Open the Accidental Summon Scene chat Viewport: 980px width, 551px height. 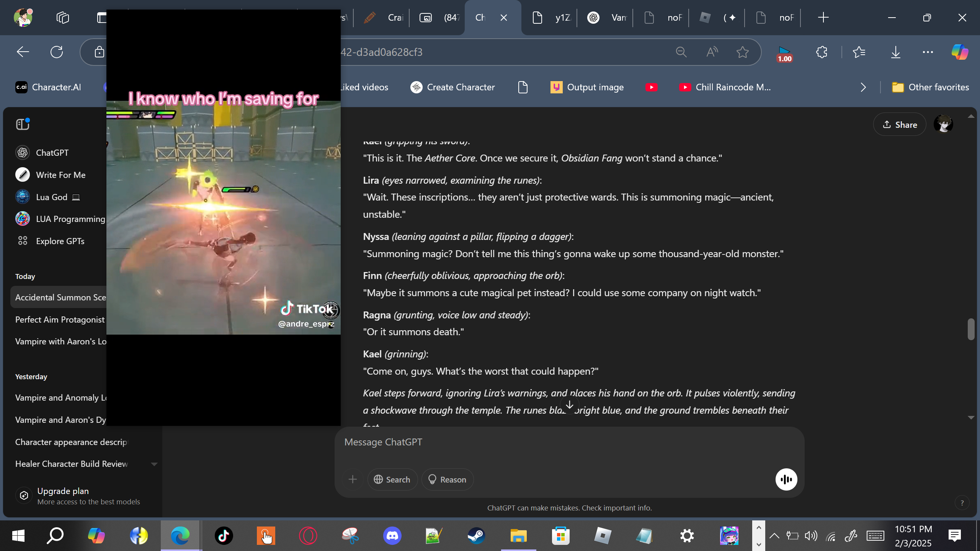59,297
